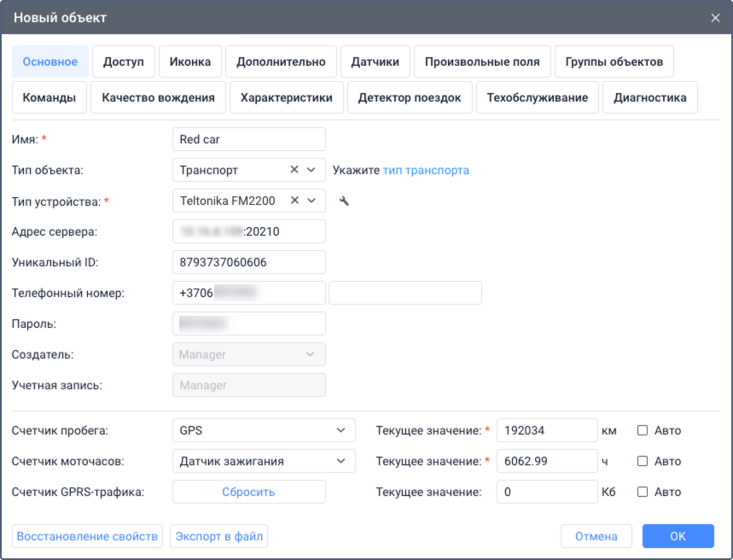Expand the Тип объекта dropdown
Image resolution: width=733 pixels, height=560 pixels.
point(311,170)
